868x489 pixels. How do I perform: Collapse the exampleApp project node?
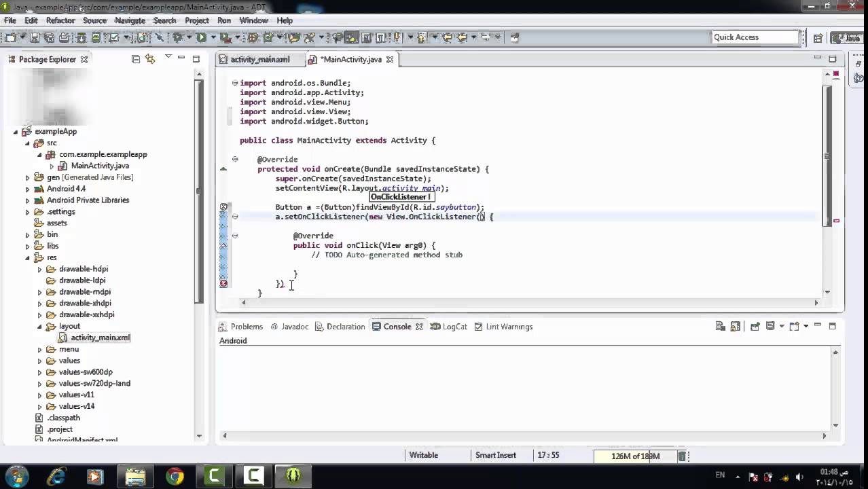pyautogui.click(x=16, y=132)
